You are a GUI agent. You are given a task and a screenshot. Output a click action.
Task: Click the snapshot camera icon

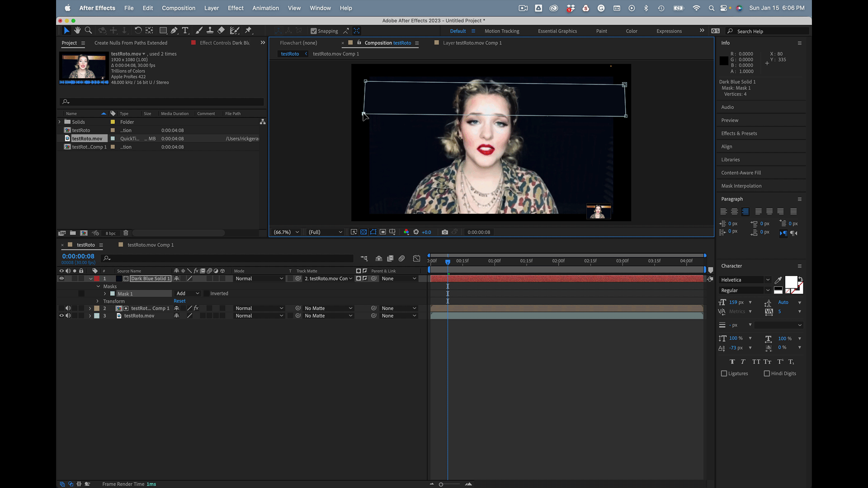445,232
